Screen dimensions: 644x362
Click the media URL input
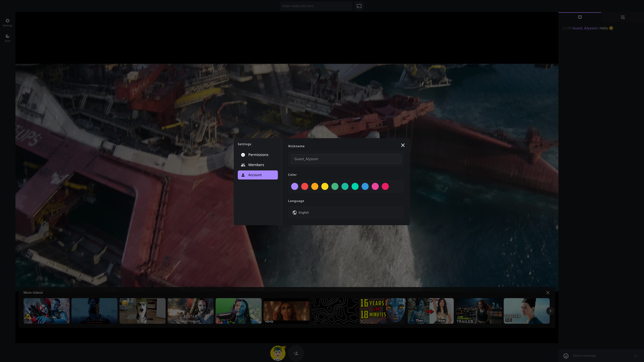316,6
